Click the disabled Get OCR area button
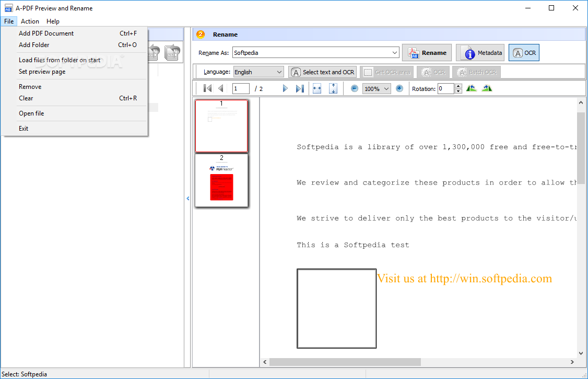 [386, 72]
